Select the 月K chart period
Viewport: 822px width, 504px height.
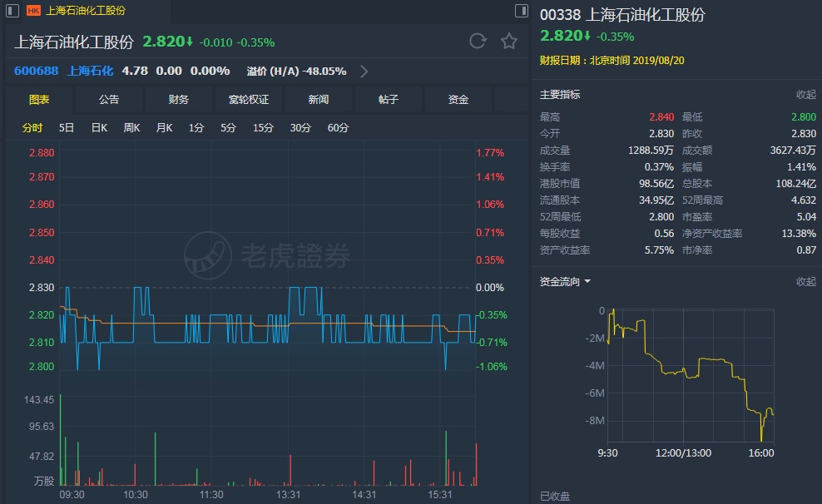click(x=164, y=128)
